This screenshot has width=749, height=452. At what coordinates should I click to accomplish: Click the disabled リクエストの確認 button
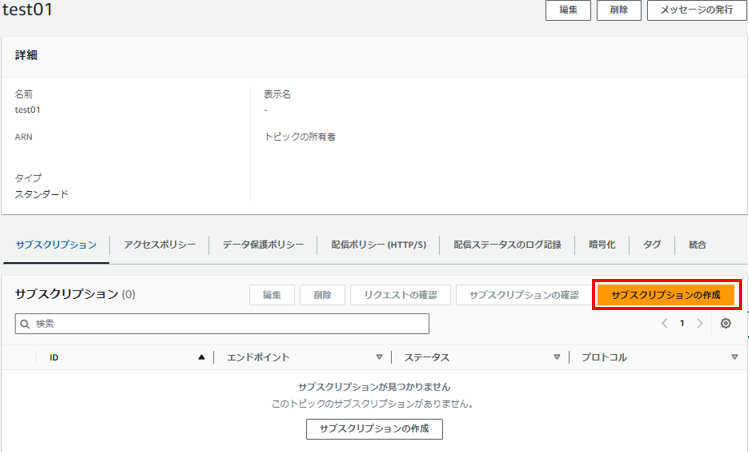400,295
